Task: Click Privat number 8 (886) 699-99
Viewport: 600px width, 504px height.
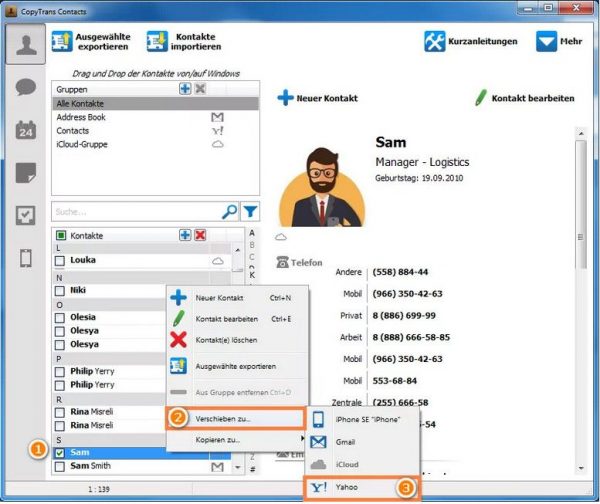Action: (x=404, y=315)
